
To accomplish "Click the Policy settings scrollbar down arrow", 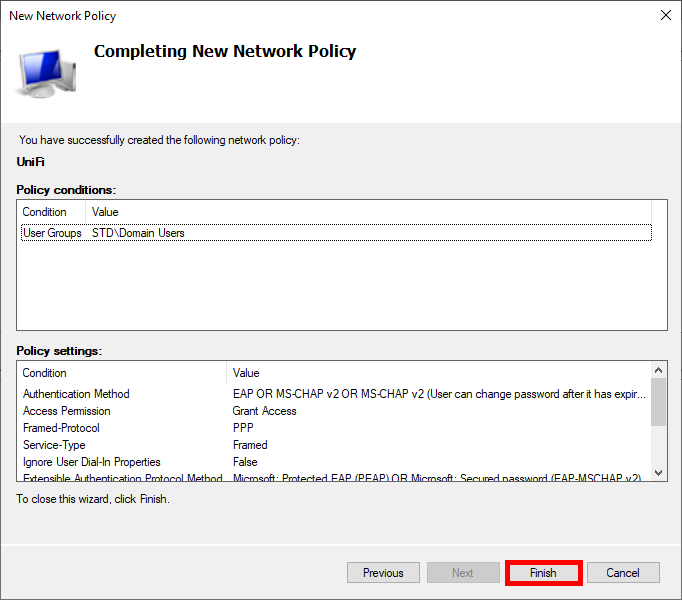I will [658, 473].
